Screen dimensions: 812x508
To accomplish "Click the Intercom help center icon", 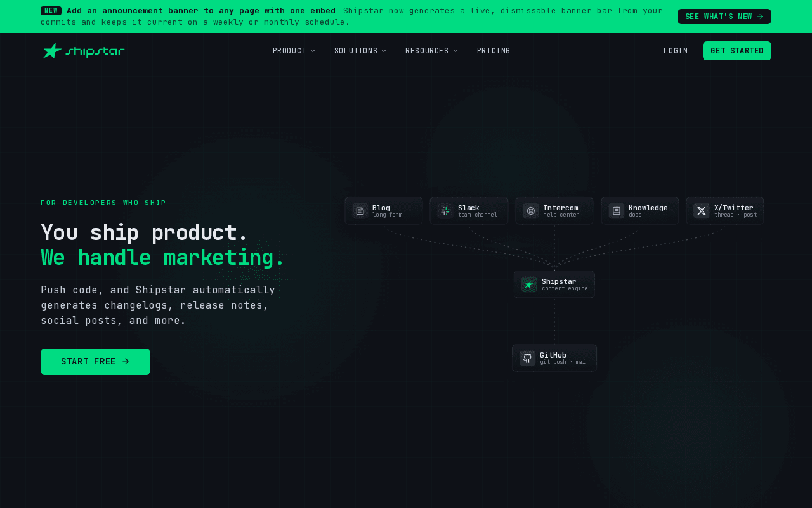I will pos(531,211).
